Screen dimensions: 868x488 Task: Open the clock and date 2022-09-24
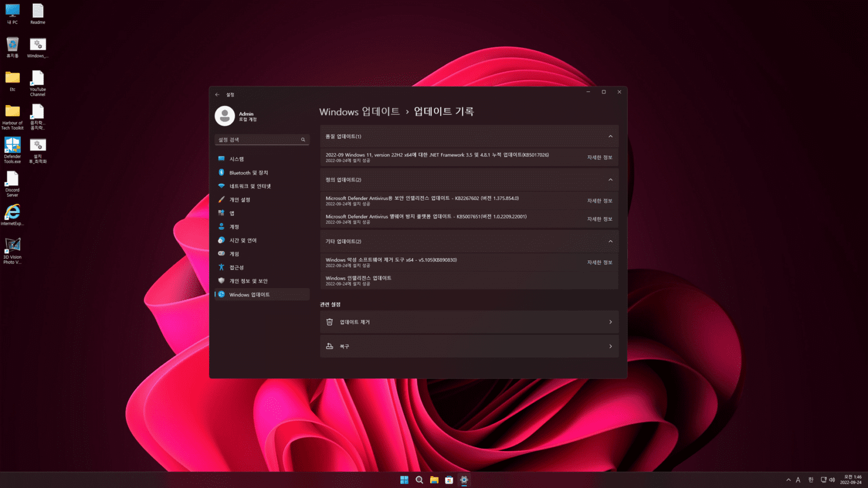[x=851, y=480]
